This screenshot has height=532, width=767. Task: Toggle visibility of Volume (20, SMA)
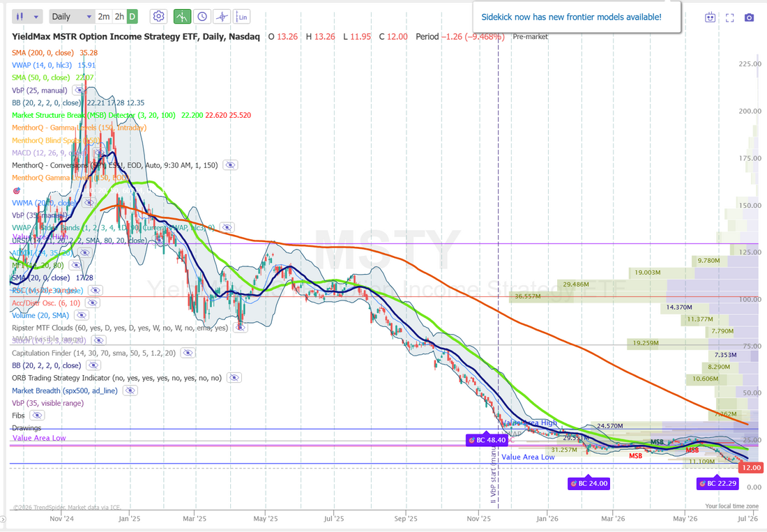coord(81,315)
